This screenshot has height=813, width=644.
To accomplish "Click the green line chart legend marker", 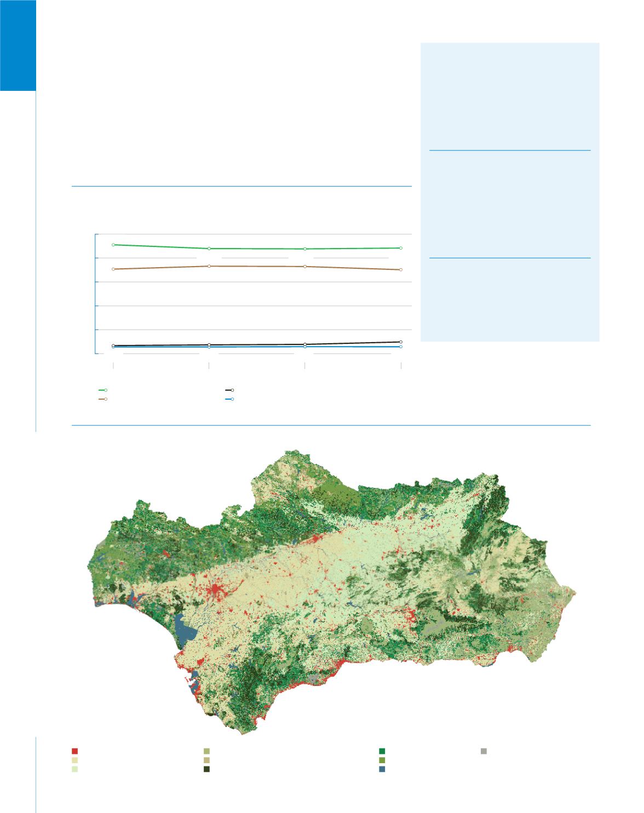I will click(x=102, y=390).
